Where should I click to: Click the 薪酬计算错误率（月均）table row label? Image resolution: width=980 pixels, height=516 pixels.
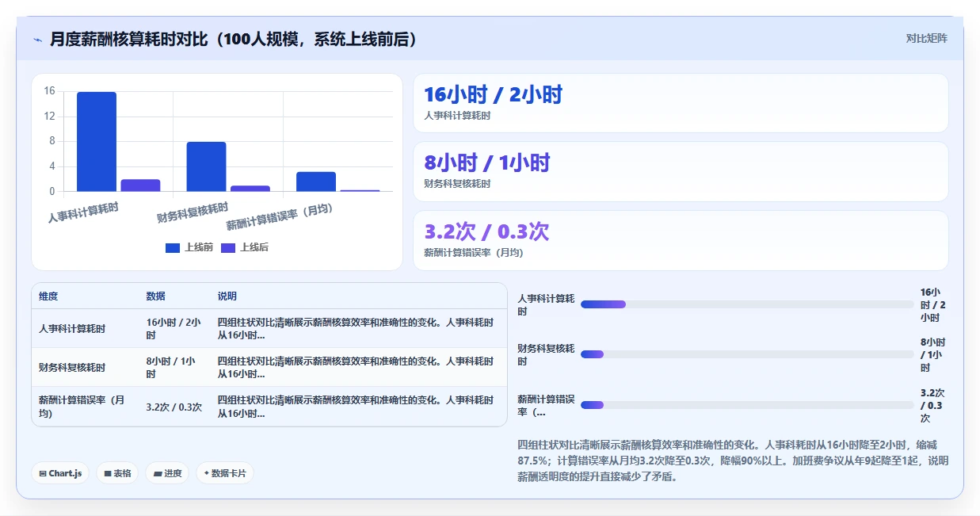(82, 407)
